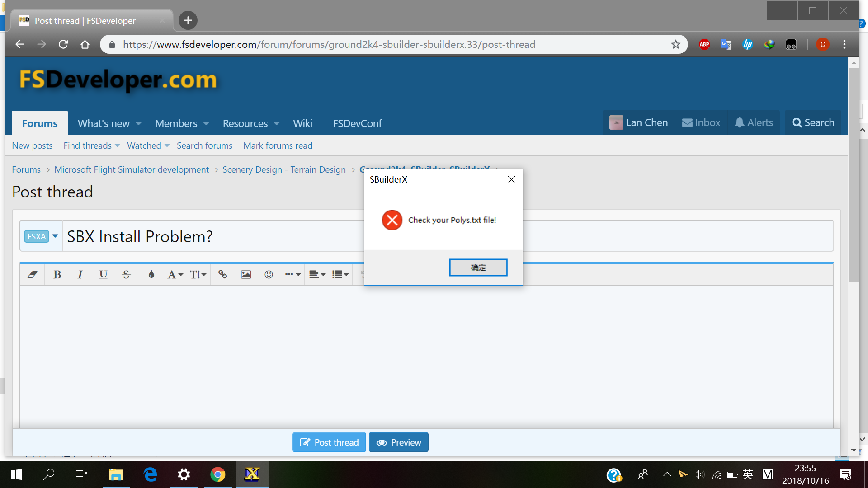This screenshot has height=488, width=868.
Task: Toggle strikethrough formatting in editor
Action: [x=127, y=274]
